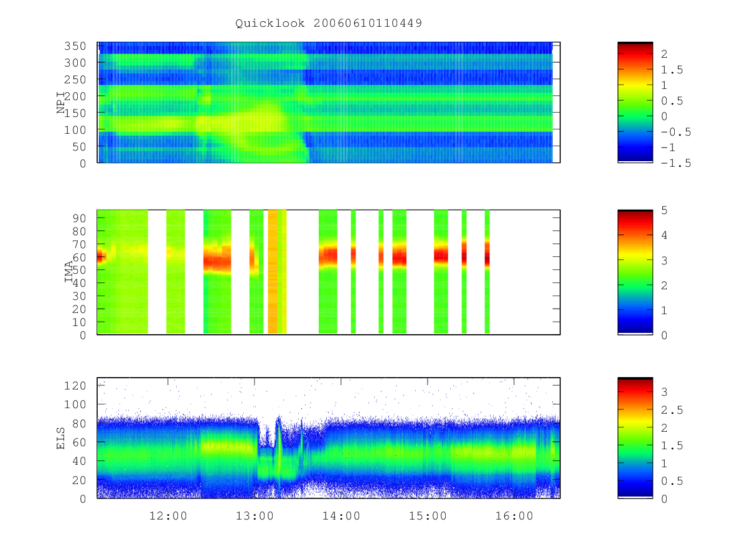
Task: Click the NPI axis label
Action: click(x=61, y=102)
